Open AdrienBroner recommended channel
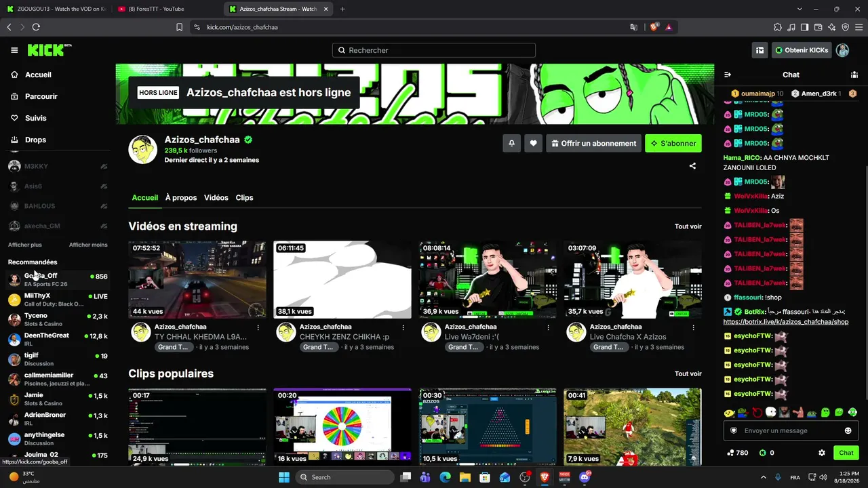 (58, 419)
